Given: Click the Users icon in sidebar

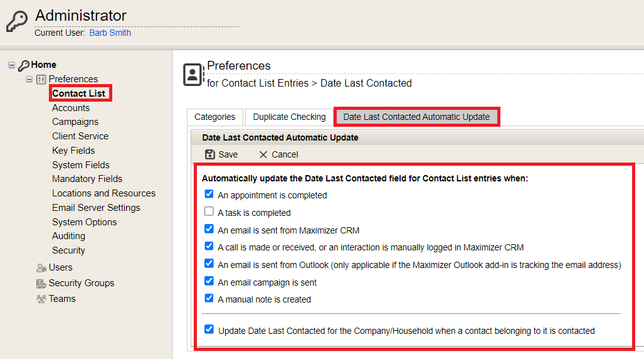Looking at the screenshot, I should [x=41, y=268].
